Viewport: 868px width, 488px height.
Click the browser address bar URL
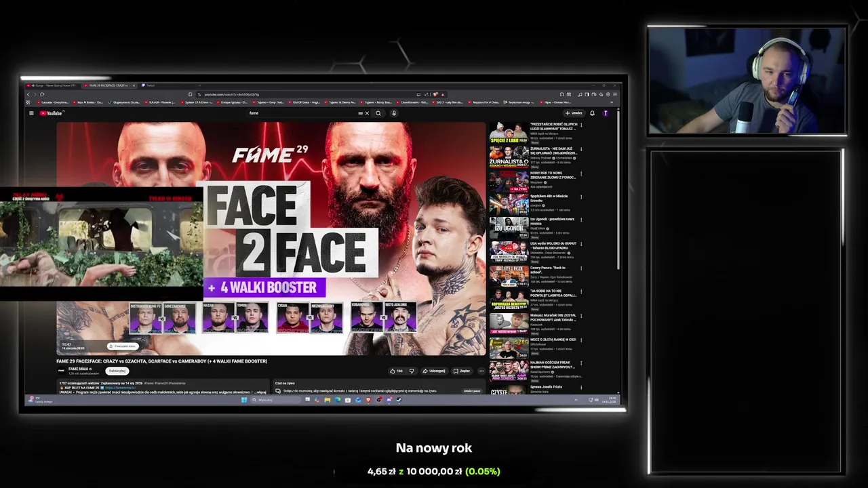pos(231,94)
